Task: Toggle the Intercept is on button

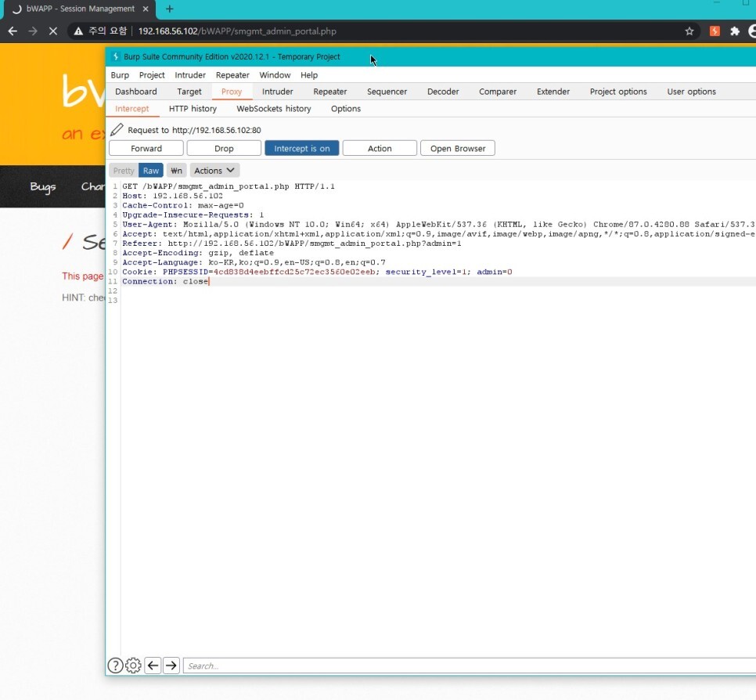Action: pos(302,148)
